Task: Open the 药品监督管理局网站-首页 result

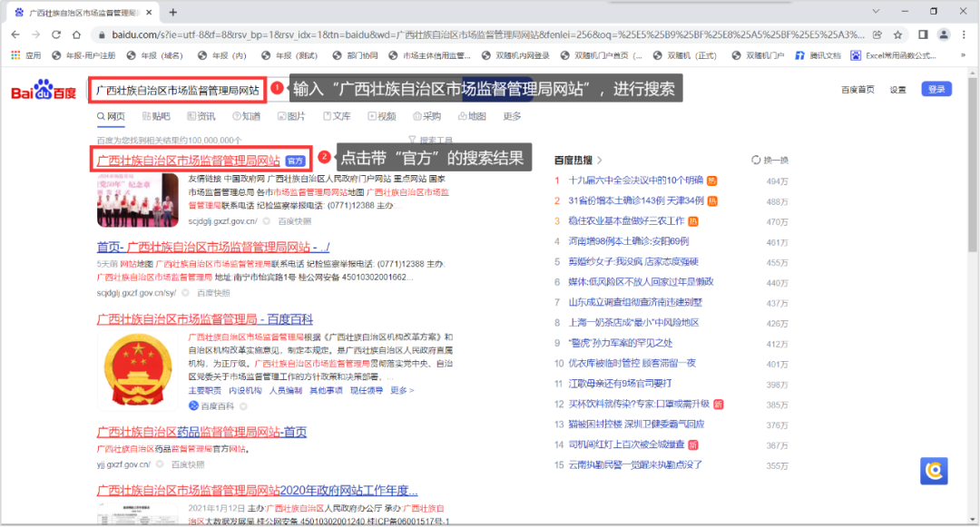Action: 201,432
